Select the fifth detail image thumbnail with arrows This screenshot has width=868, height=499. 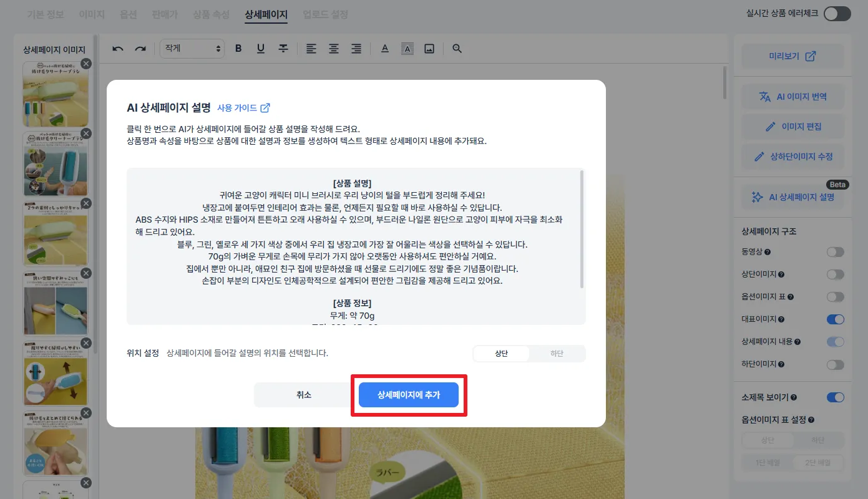tap(55, 374)
